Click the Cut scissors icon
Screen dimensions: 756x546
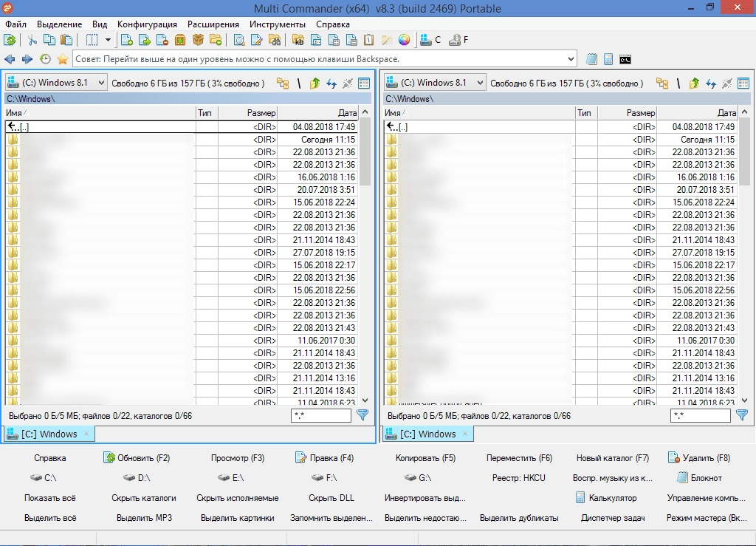[x=32, y=40]
